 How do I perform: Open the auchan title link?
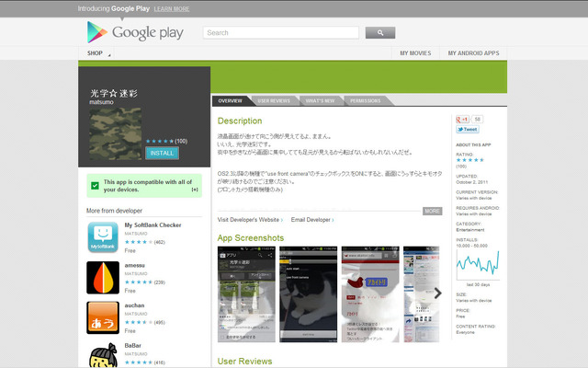(134, 305)
